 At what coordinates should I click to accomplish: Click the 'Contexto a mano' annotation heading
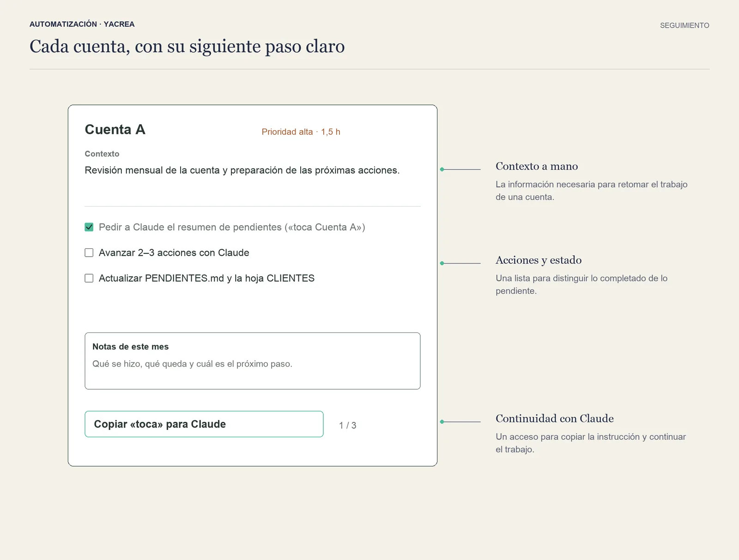click(x=537, y=166)
